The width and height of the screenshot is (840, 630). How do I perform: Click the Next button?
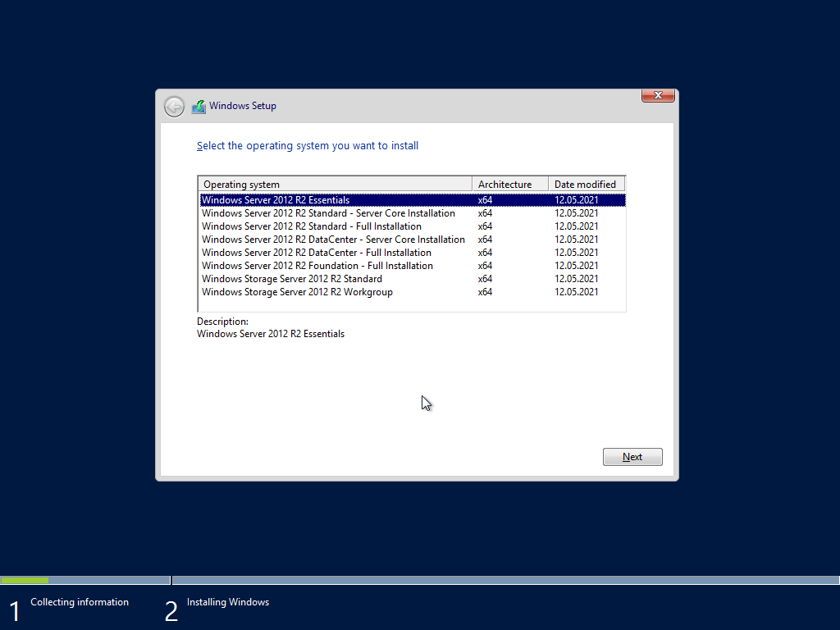(632, 457)
